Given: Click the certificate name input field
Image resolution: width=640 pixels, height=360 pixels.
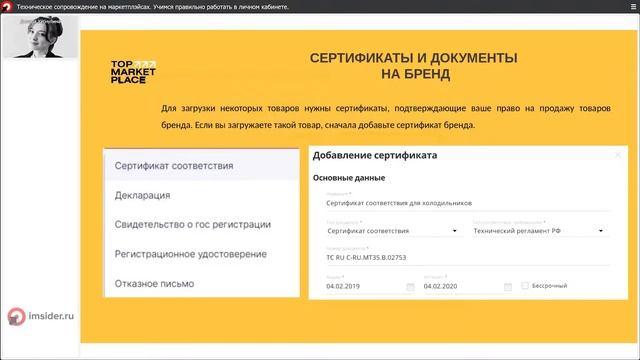Looking at the screenshot, I should [468, 203].
